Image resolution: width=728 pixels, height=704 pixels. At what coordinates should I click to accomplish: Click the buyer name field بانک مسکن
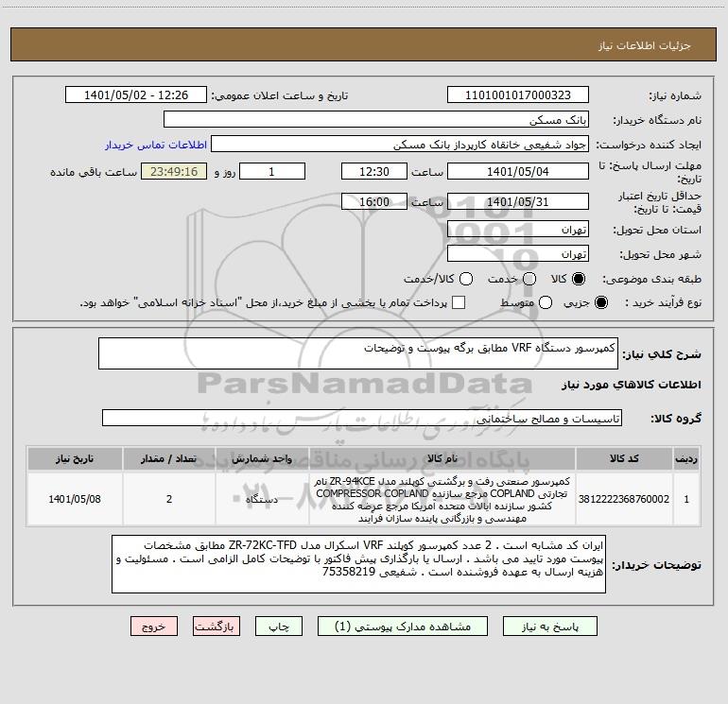[376, 119]
